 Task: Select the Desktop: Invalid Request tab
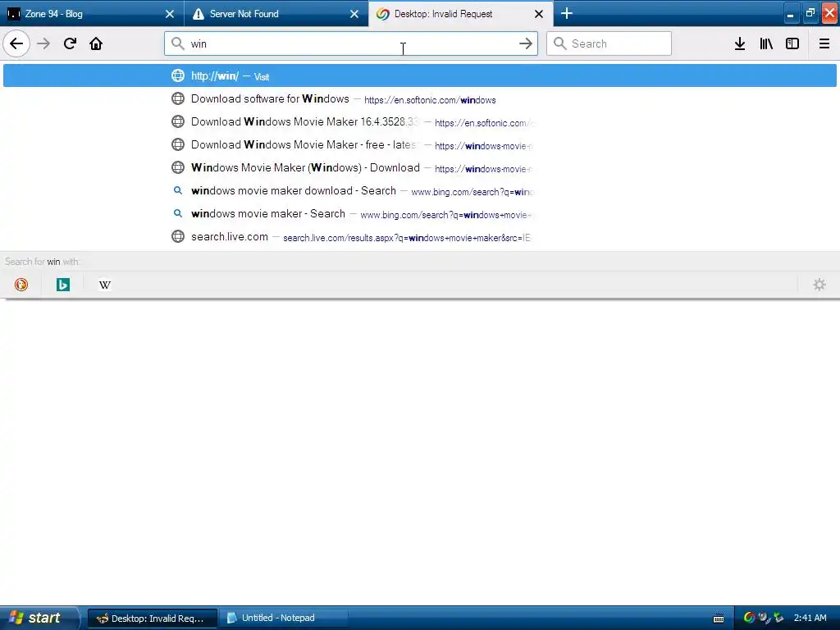coord(461,14)
